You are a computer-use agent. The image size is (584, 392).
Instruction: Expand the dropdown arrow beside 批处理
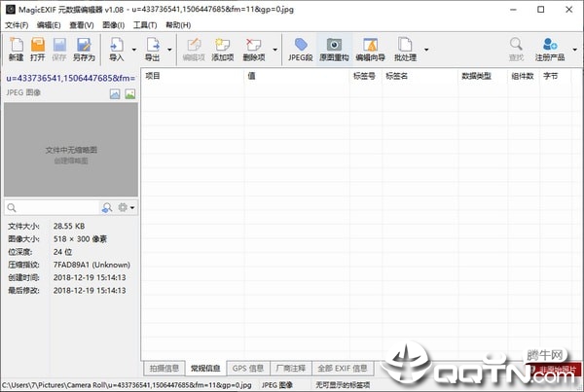point(426,50)
